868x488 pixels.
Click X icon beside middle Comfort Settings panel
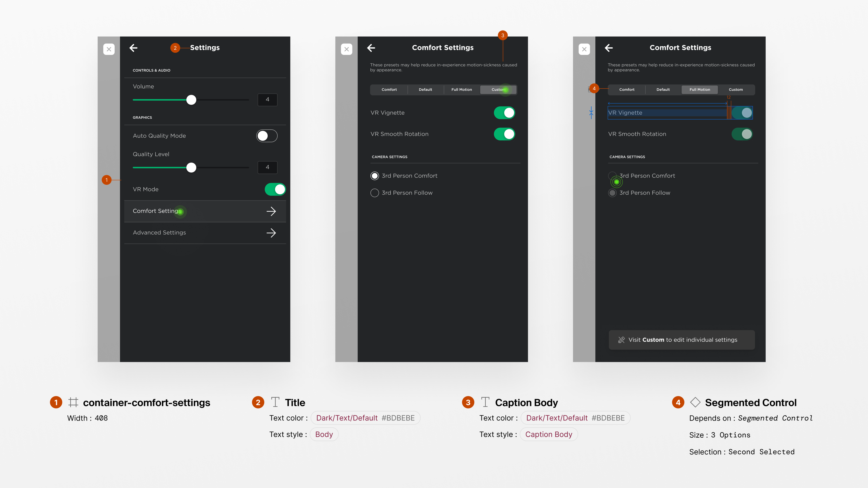[x=346, y=49]
